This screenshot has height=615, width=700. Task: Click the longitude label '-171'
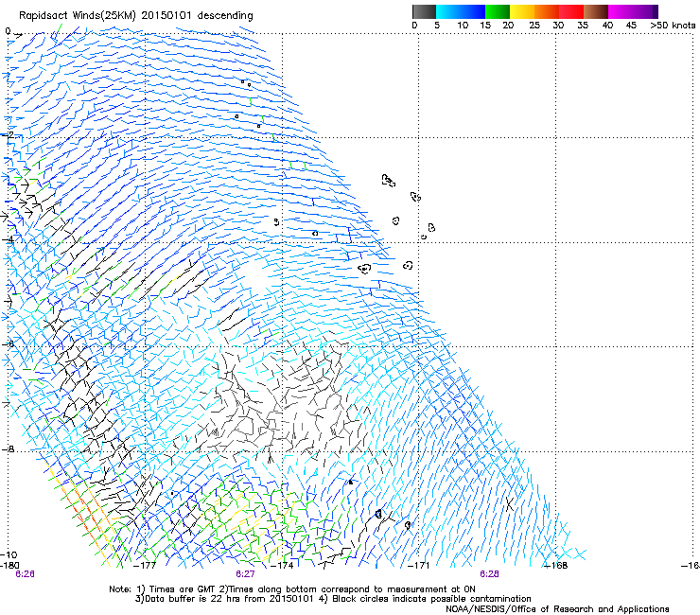point(418,565)
